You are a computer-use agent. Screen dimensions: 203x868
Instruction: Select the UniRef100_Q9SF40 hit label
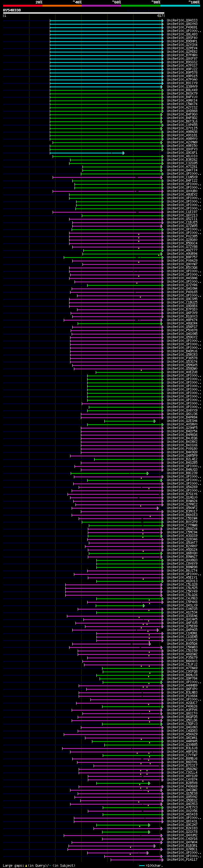tap(182, 38)
